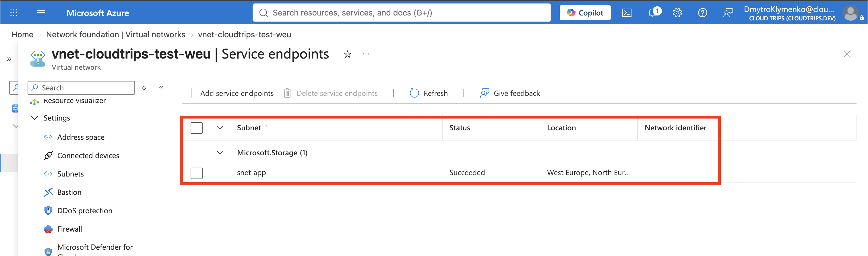
Task: Open the feedback icon in the top bar
Action: coord(728,13)
